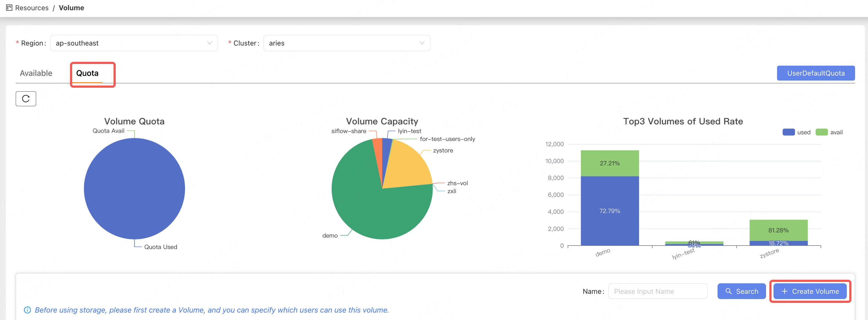This screenshot has height=320, width=868.
Task: Open the Region dropdown ap-southeast
Action: (134, 43)
